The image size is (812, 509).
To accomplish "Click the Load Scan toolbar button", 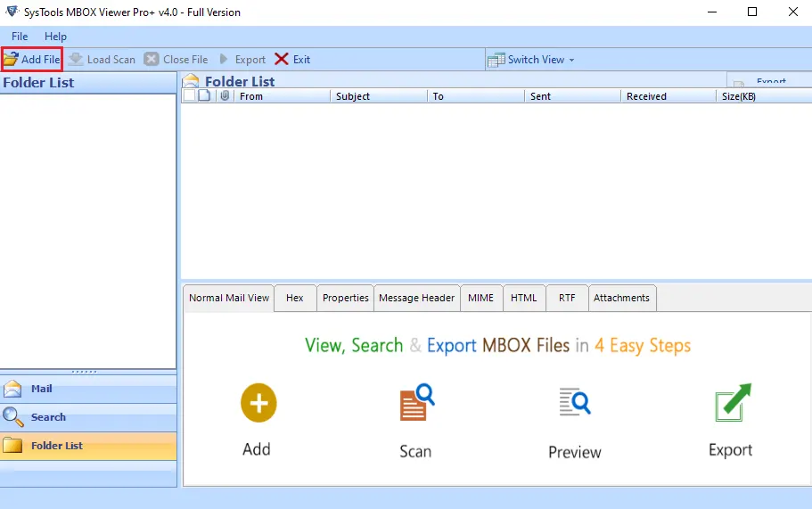I will [102, 60].
